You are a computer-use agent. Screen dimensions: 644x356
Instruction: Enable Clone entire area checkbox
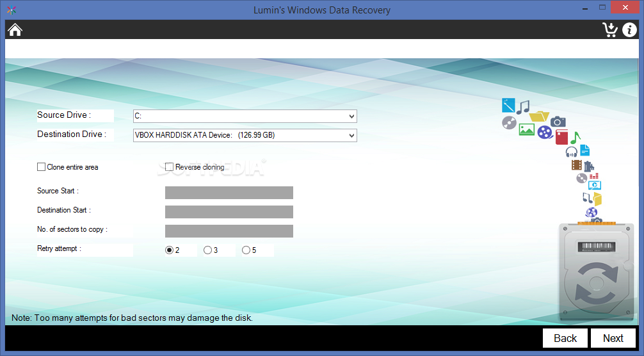click(x=41, y=166)
